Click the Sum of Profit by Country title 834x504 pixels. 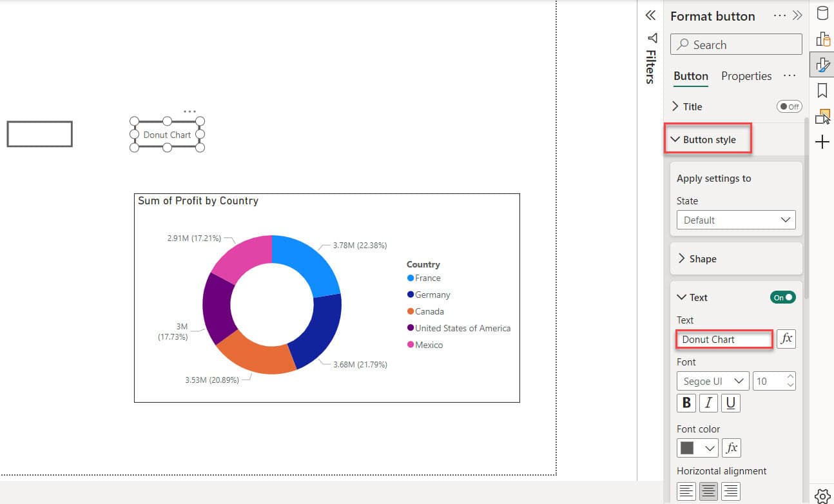tap(198, 201)
